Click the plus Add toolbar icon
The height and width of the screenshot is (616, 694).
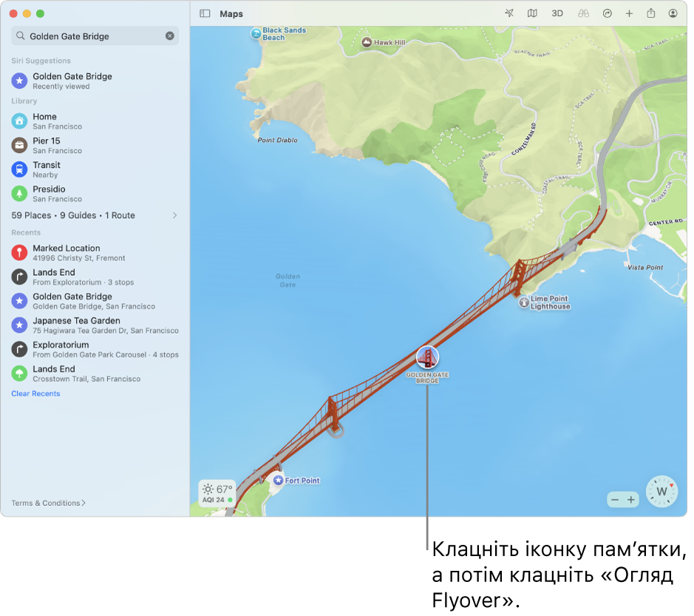pyautogui.click(x=629, y=14)
